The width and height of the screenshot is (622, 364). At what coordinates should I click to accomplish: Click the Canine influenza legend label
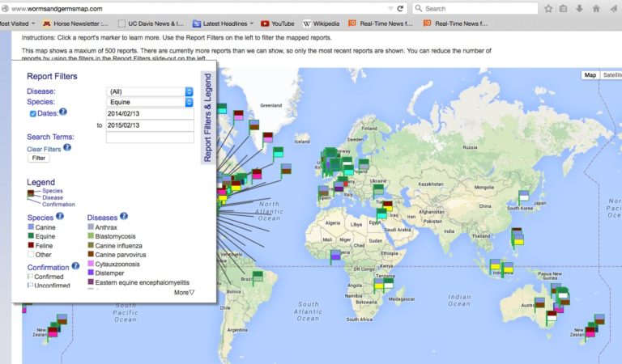[x=118, y=246]
